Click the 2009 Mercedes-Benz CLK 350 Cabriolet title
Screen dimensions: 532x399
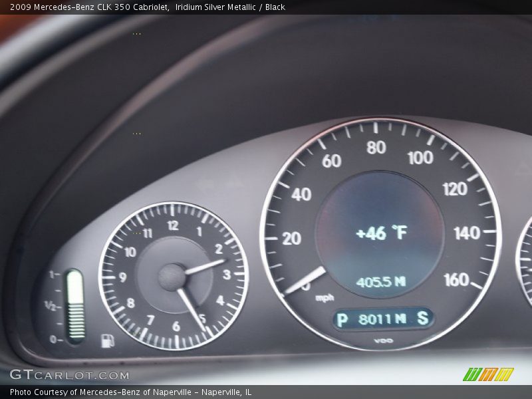[x=90, y=7]
